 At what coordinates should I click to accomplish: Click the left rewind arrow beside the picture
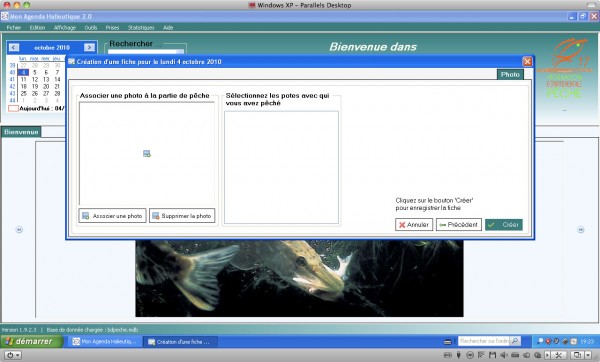coord(19,230)
